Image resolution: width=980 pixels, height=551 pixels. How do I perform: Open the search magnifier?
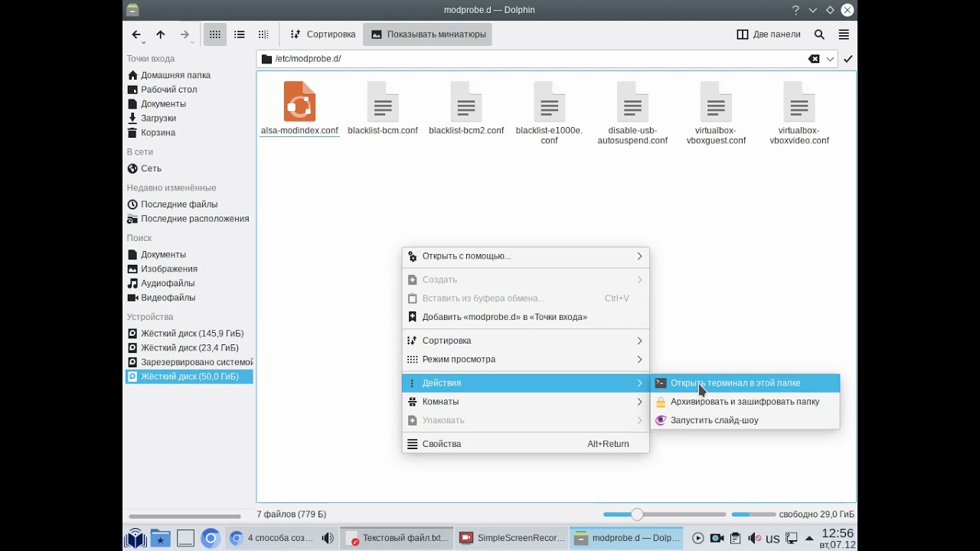tap(819, 34)
